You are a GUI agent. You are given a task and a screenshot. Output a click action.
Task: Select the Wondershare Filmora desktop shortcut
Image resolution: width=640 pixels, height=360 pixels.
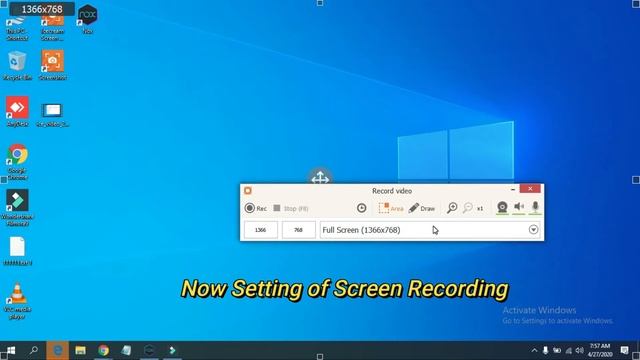point(17,207)
